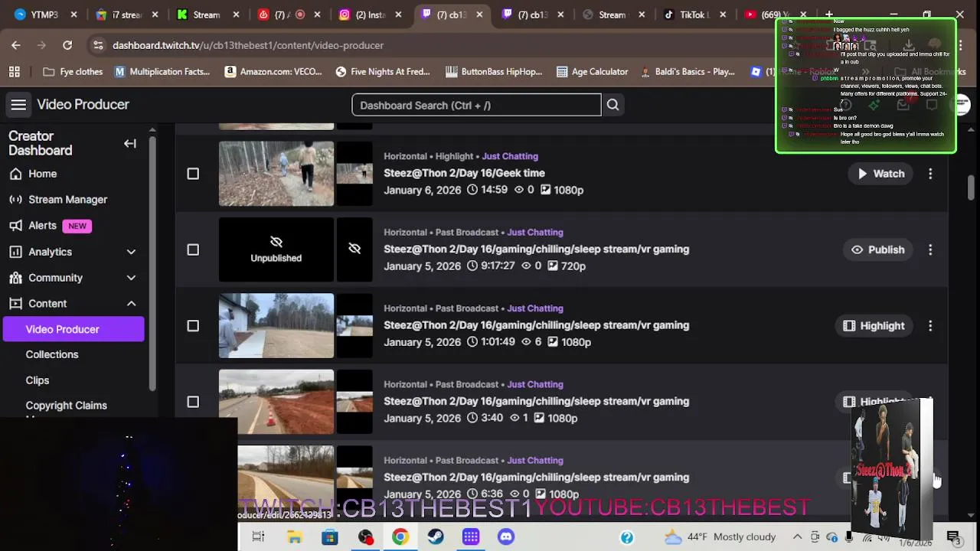The height and width of the screenshot is (551, 980).
Task: Open Copyright Claims under Content
Action: (x=67, y=406)
